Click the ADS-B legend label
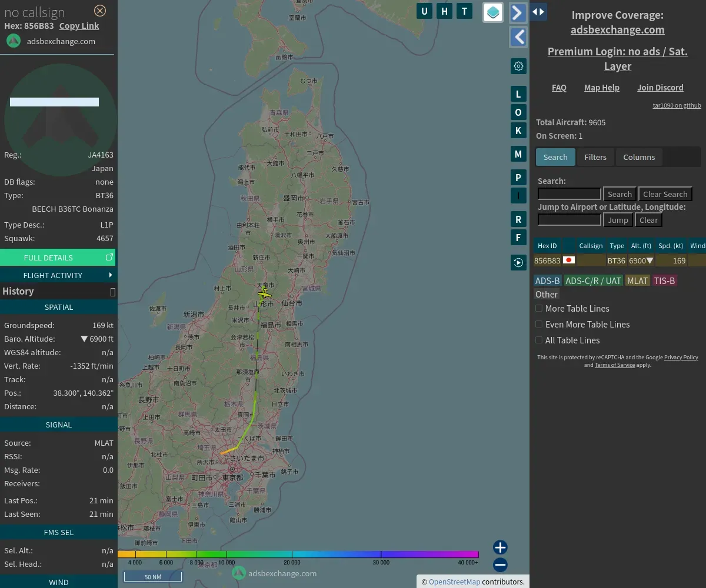The width and height of the screenshot is (706, 588). tap(548, 280)
